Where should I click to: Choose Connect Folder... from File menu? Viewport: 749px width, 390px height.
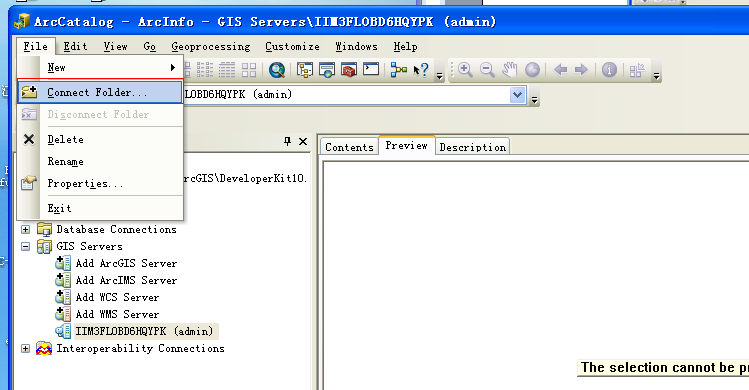pyautogui.click(x=100, y=92)
